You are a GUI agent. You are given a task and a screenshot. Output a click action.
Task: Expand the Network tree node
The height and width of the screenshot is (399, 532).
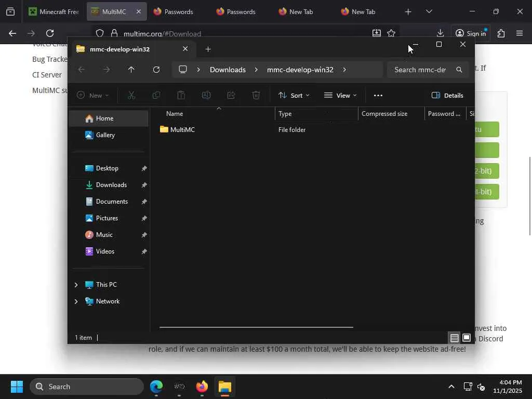[x=76, y=301]
